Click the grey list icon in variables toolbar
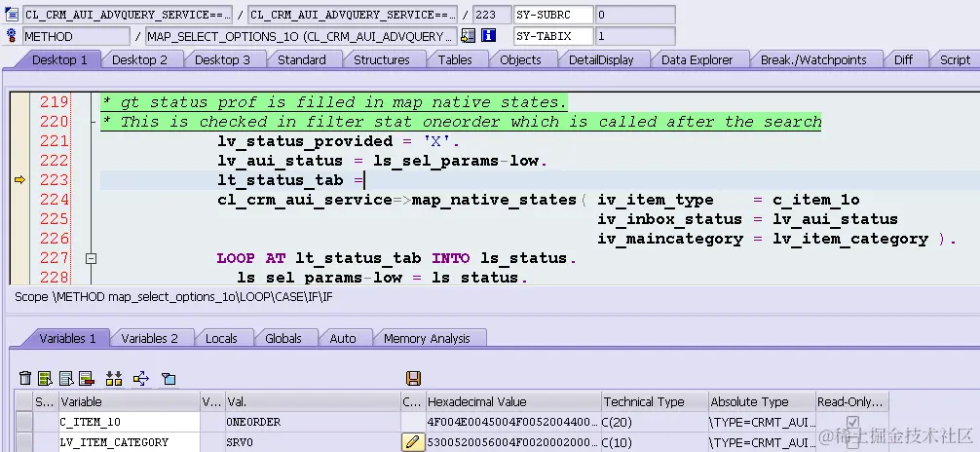Viewport: 980px width, 452px height. (66, 378)
